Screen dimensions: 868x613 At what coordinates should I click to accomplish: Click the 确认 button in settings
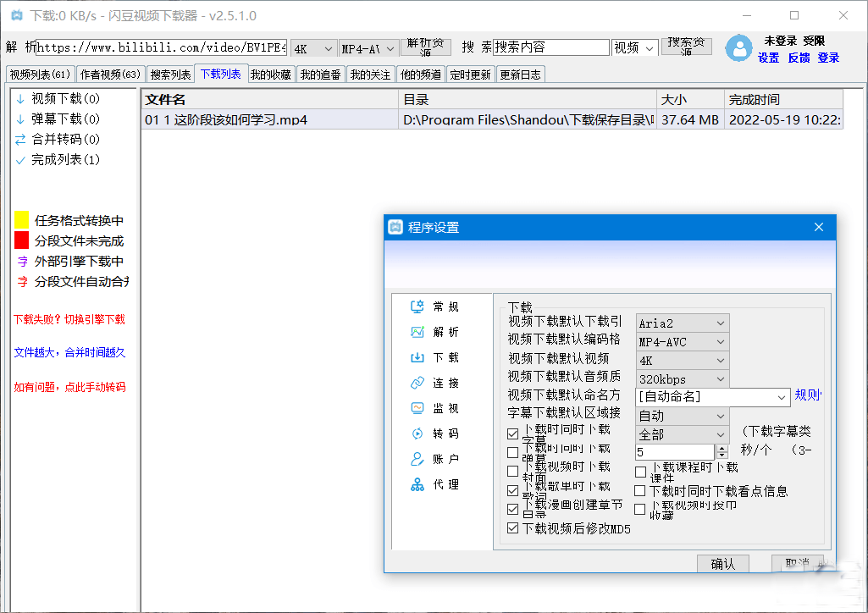point(722,564)
